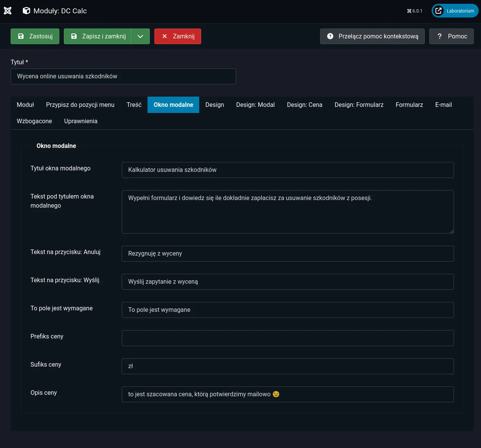
Task: Open the Uprawnienia tab
Action: [81, 121]
